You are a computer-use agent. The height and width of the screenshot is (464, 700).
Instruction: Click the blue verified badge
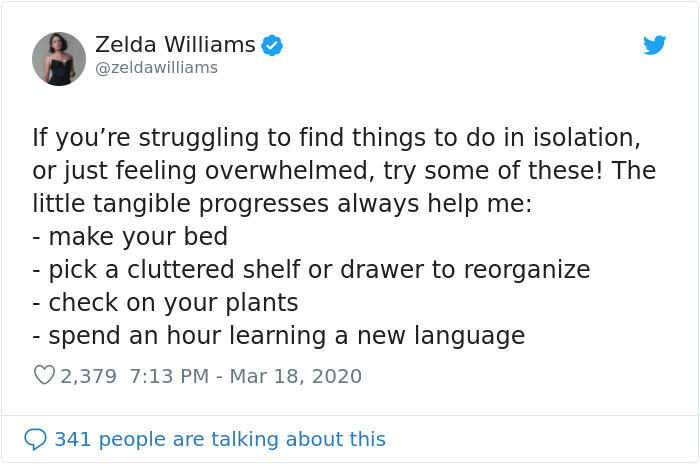click(x=272, y=45)
